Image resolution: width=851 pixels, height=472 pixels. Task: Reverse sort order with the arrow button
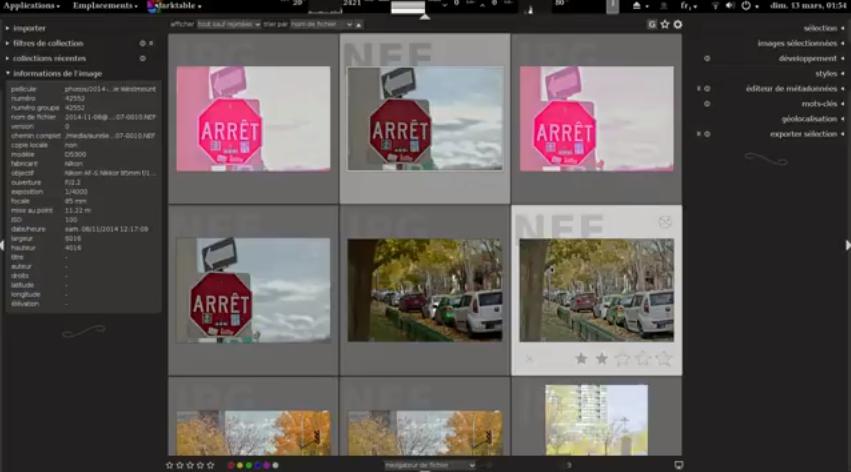coord(359,24)
